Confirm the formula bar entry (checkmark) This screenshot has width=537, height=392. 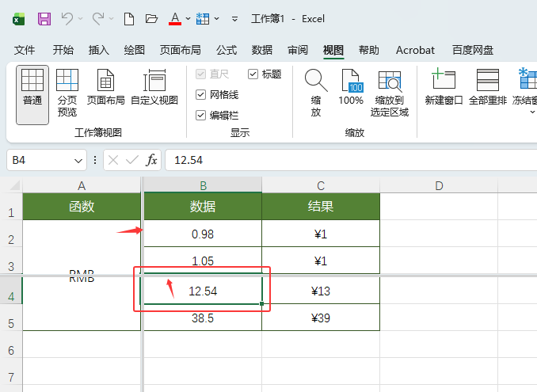coord(132,160)
